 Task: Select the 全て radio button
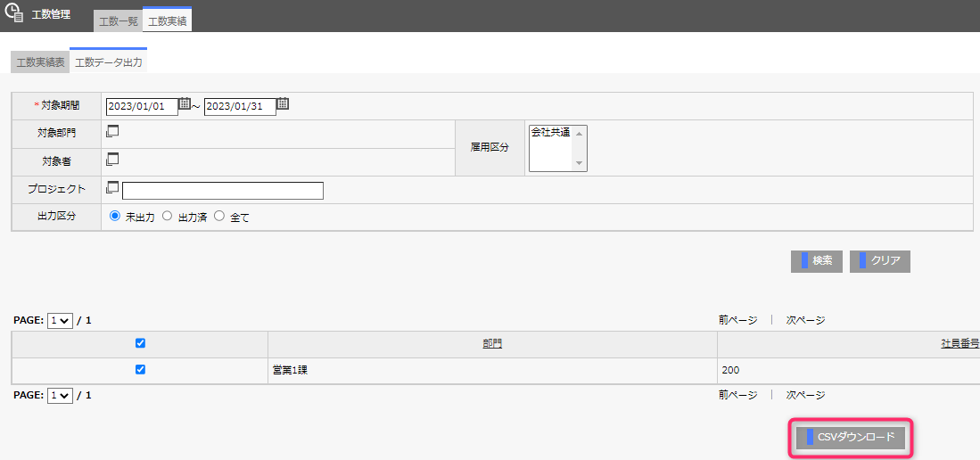point(218,216)
